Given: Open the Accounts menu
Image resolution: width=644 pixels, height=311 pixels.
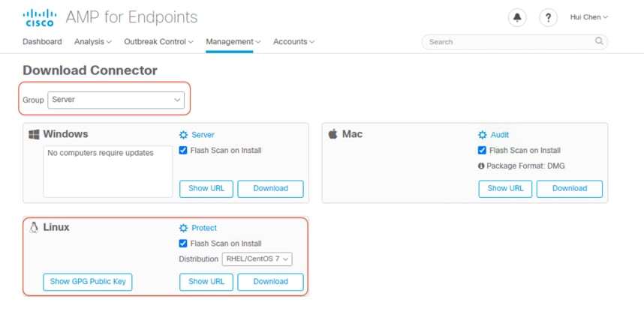Looking at the screenshot, I should coord(294,41).
